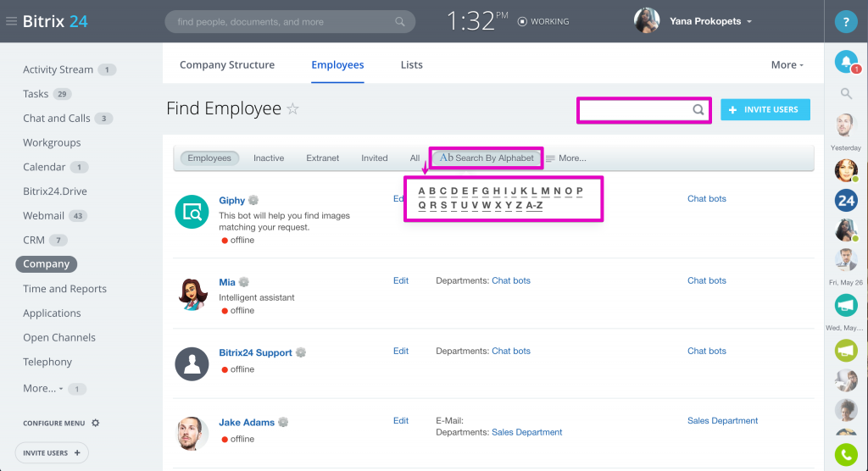This screenshot has width=868, height=471.
Task: Switch to the Lists tab
Action: (x=411, y=64)
